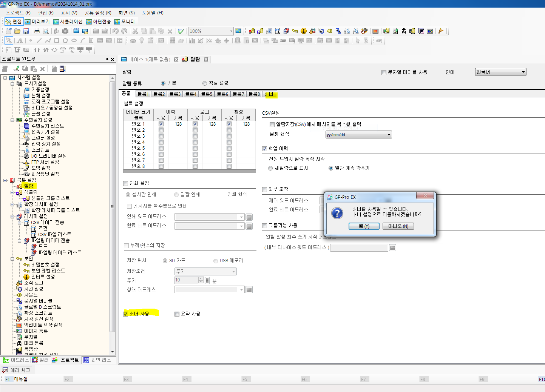Click 예(Y) in GP-Pro EX dialog
Screen dimensions: 545x392
pyautogui.click(x=364, y=226)
